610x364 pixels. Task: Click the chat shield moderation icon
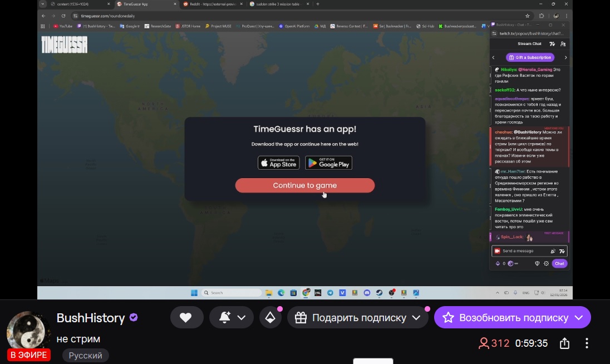[x=537, y=264]
